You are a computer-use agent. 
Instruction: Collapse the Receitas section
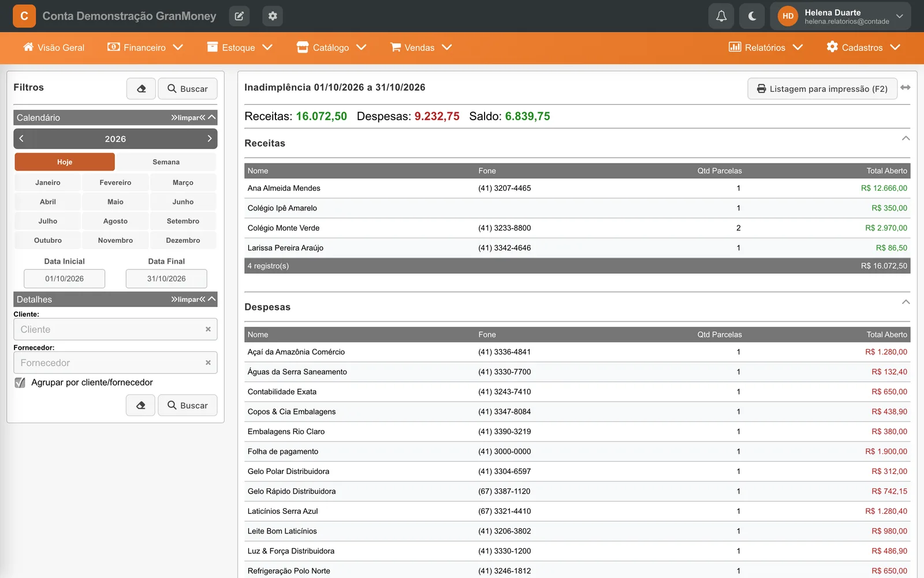coord(906,138)
